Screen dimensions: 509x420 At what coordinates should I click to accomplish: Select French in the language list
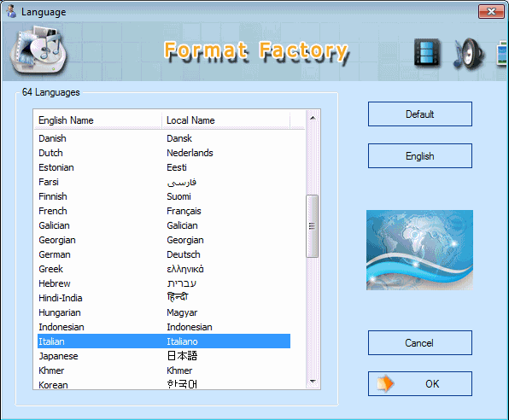click(x=53, y=211)
